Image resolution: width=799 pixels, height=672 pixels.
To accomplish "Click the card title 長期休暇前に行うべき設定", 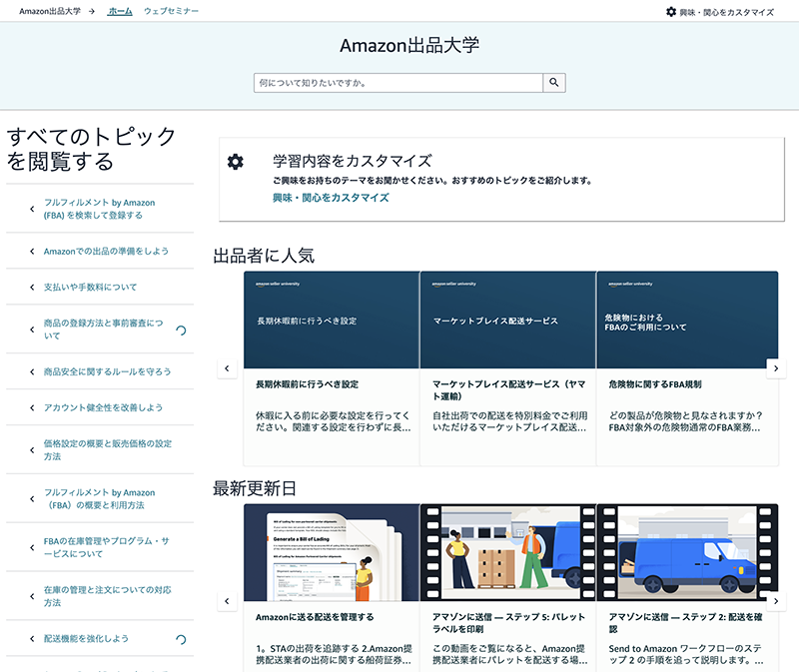I will [x=307, y=384].
